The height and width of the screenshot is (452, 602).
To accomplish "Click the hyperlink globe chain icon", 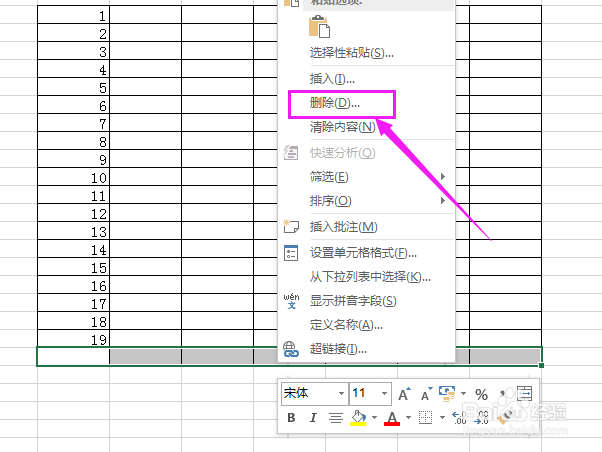I will pyautogui.click(x=291, y=349).
